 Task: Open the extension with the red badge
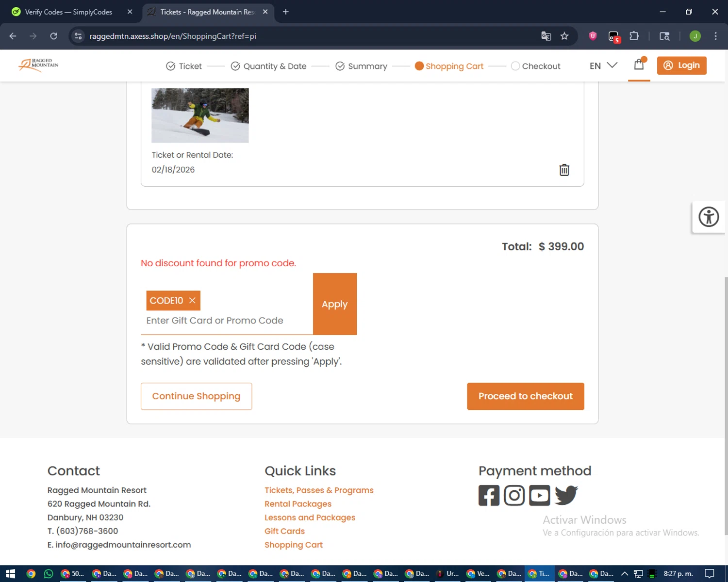click(x=614, y=37)
